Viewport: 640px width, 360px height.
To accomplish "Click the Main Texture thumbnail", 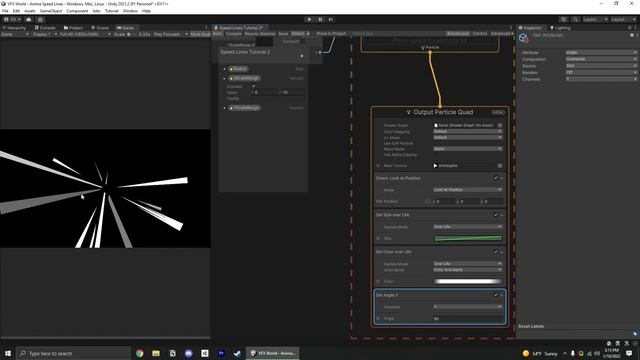I will click(436, 166).
